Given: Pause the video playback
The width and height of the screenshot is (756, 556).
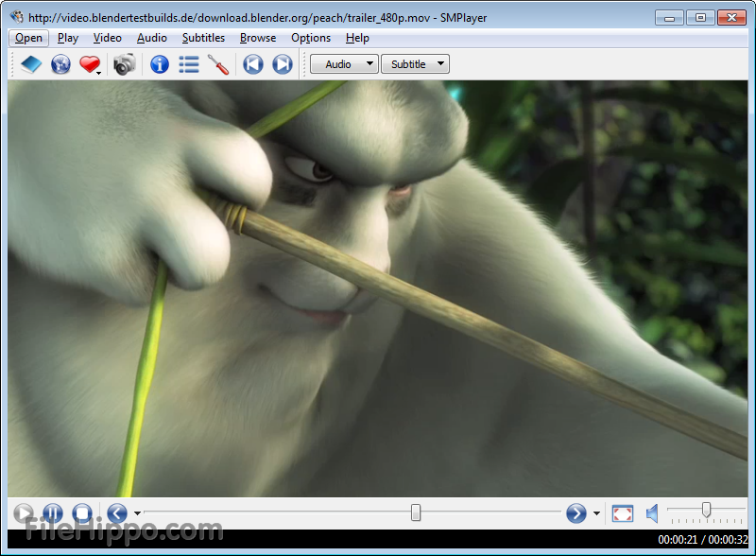Looking at the screenshot, I should pos(53,513).
